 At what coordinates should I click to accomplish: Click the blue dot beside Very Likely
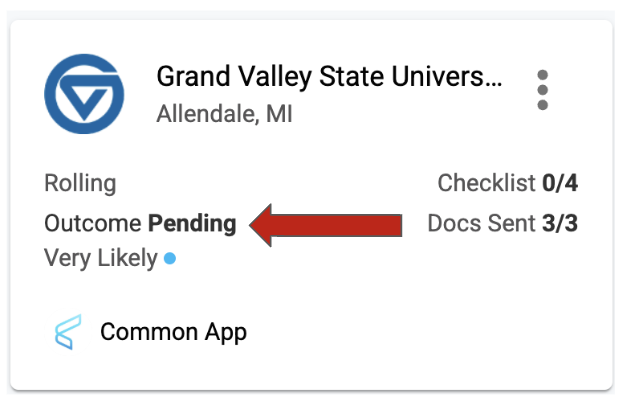pyautogui.click(x=170, y=259)
